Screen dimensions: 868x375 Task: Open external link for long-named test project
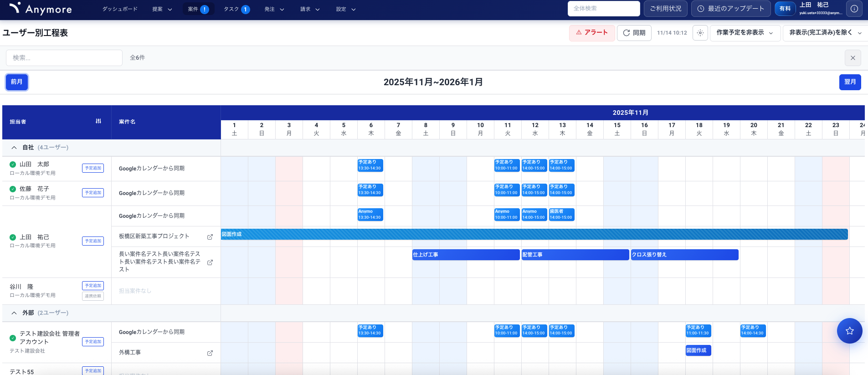(210, 262)
